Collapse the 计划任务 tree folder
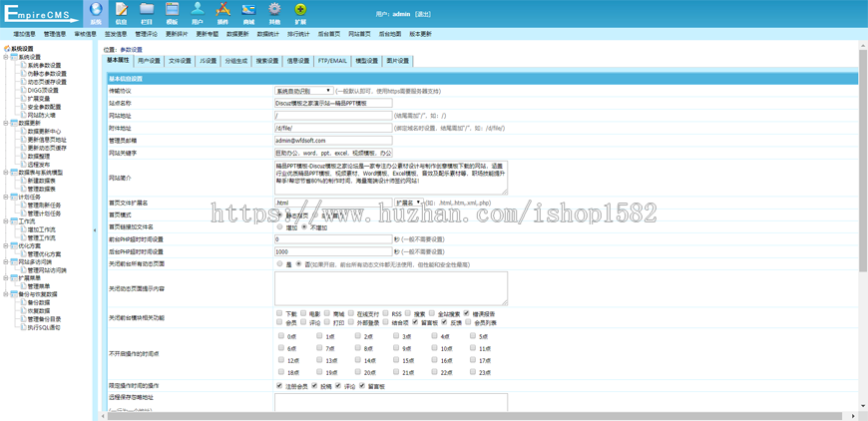 pos(6,197)
